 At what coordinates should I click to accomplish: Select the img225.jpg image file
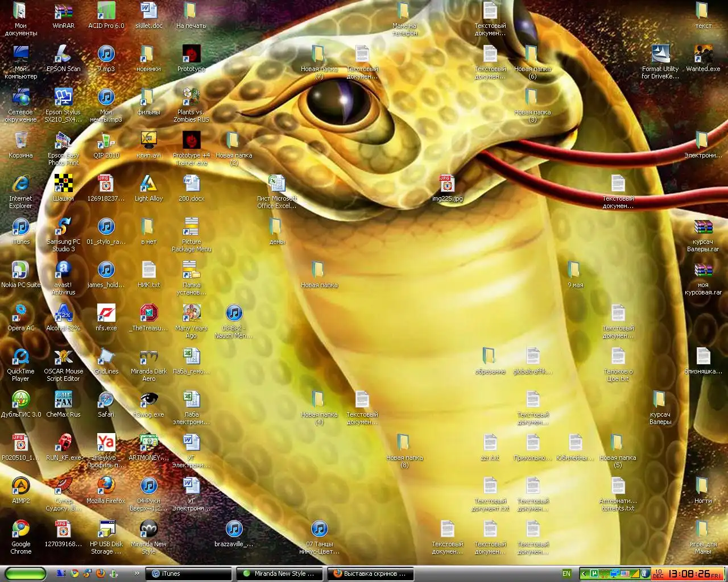(x=447, y=184)
